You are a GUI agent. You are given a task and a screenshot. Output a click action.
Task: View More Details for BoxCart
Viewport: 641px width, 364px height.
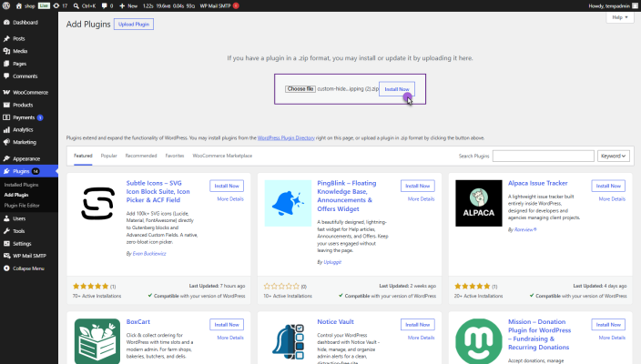click(230, 338)
